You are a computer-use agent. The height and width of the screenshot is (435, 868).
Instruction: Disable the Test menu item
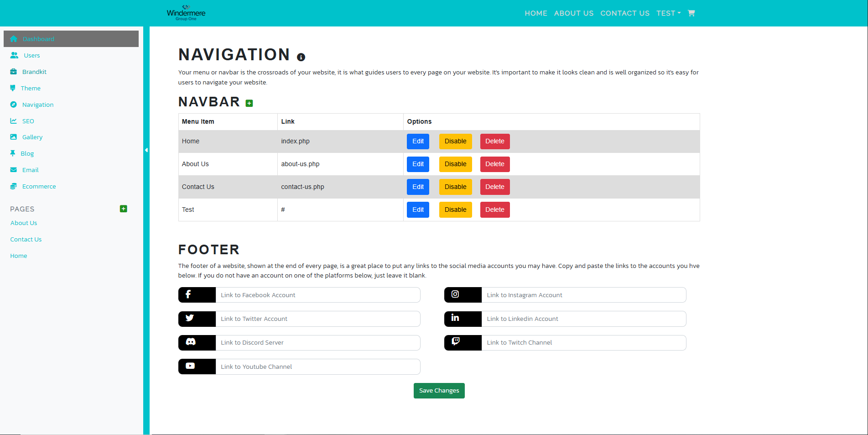tap(455, 210)
